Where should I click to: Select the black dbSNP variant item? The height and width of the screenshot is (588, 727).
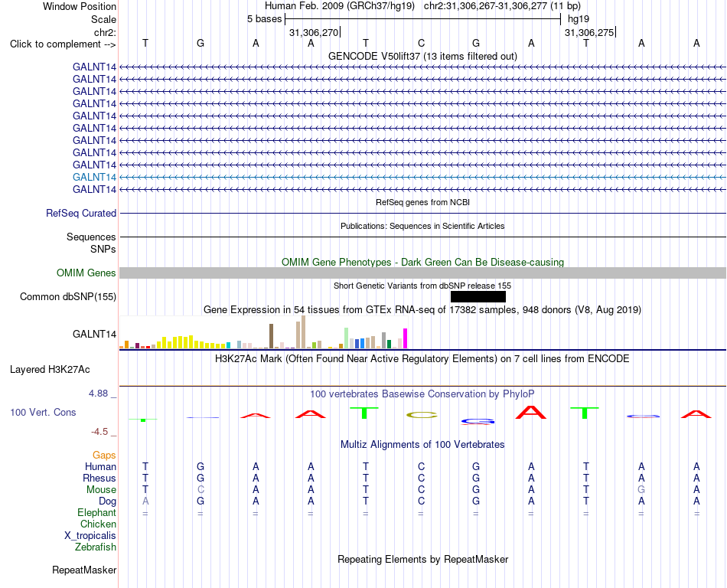point(478,297)
